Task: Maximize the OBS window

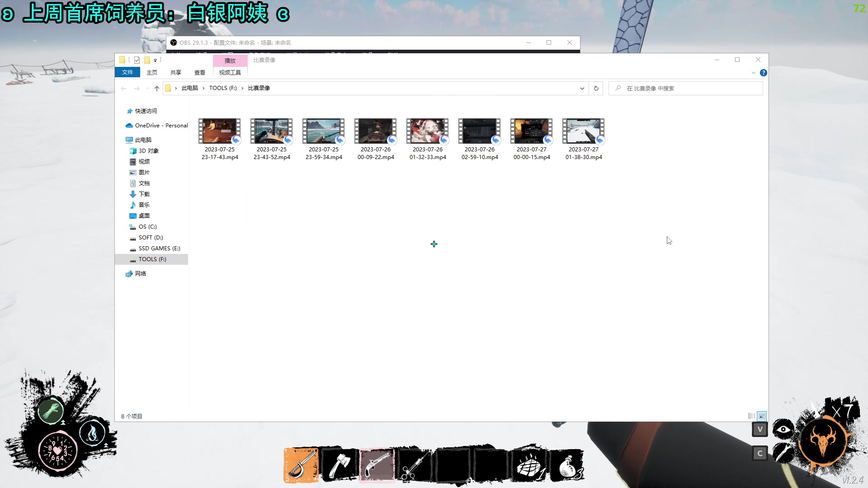Action: tap(549, 43)
